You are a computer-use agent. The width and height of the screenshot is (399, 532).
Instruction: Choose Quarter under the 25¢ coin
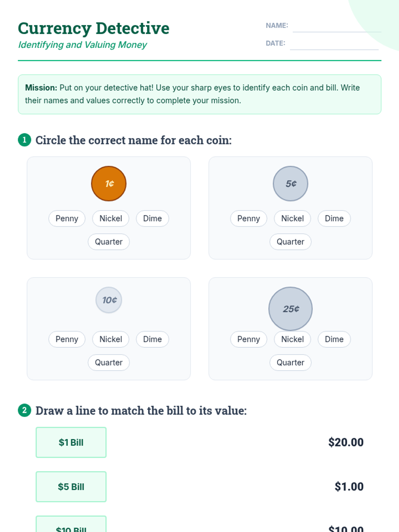pos(290,362)
